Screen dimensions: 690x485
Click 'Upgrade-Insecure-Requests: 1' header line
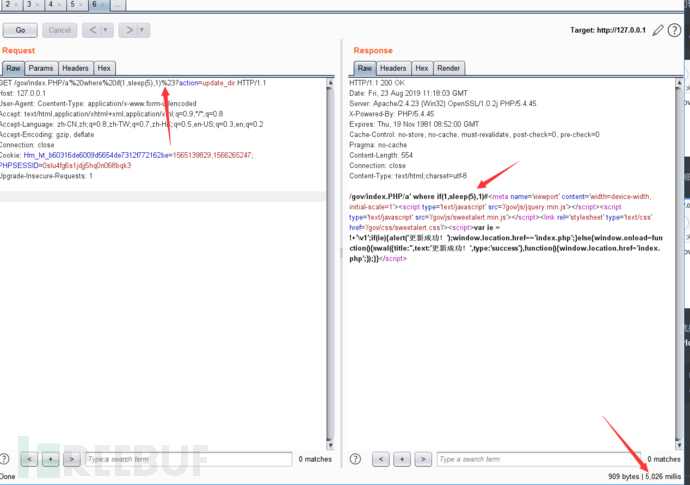tap(46, 176)
